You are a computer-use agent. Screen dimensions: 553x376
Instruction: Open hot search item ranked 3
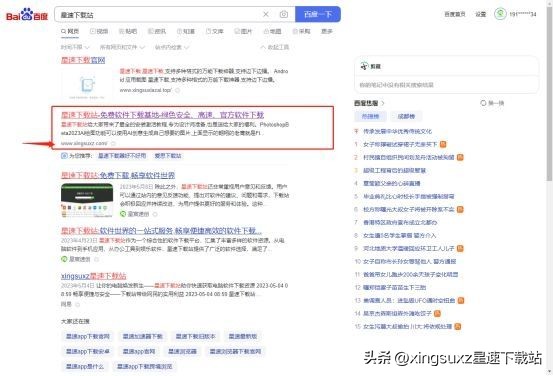394,170
